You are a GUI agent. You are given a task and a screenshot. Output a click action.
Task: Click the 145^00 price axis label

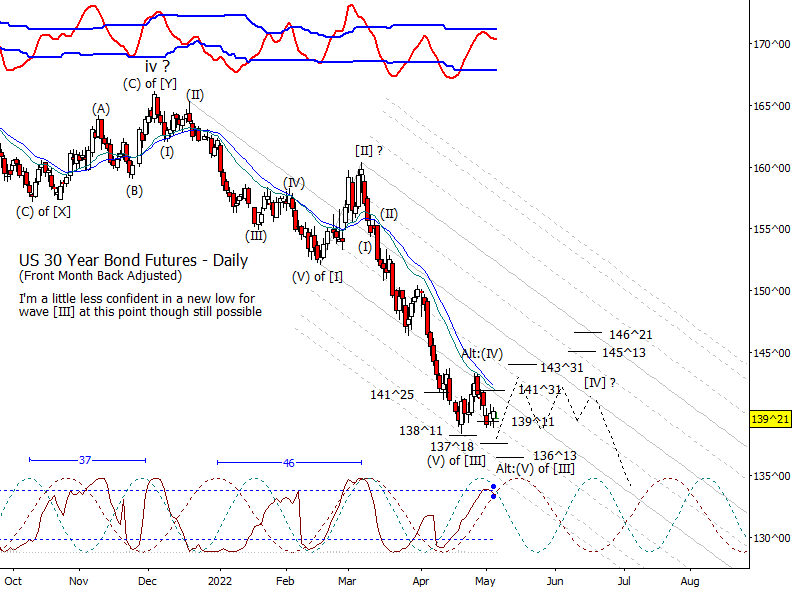click(x=772, y=353)
